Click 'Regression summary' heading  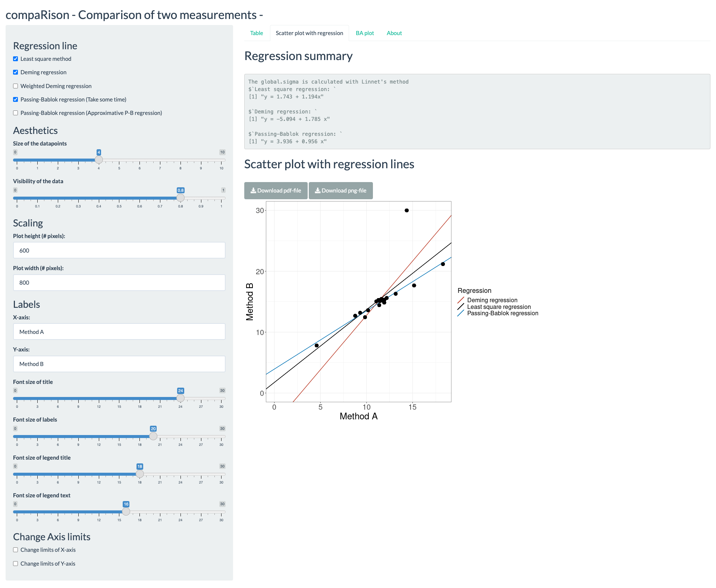point(298,56)
